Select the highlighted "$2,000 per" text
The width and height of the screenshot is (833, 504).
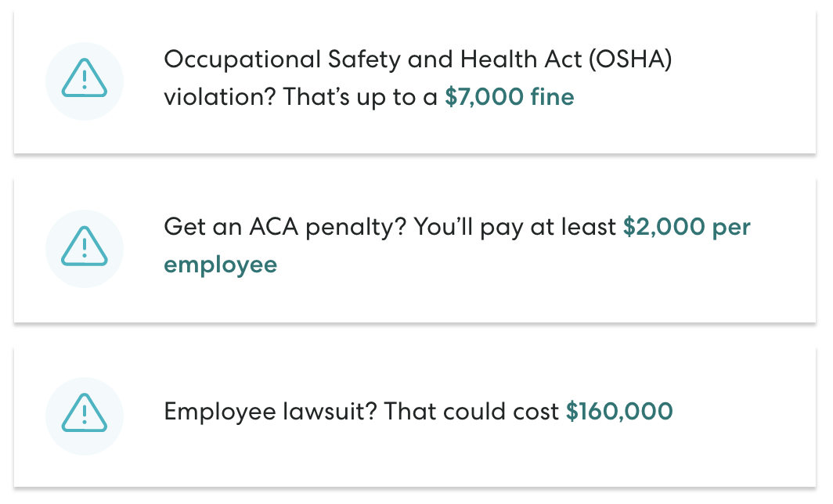click(687, 227)
